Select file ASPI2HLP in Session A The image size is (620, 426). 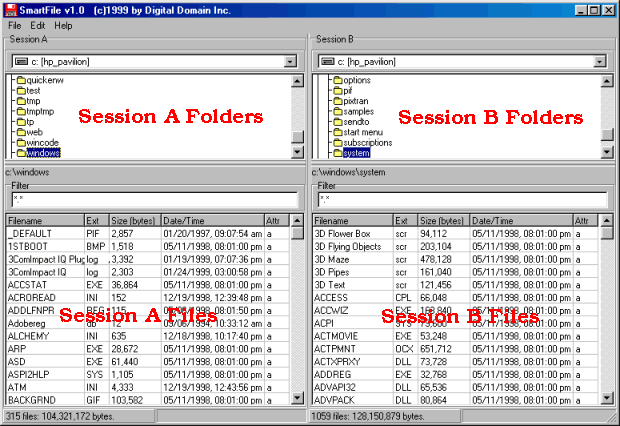(x=29, y=374)
